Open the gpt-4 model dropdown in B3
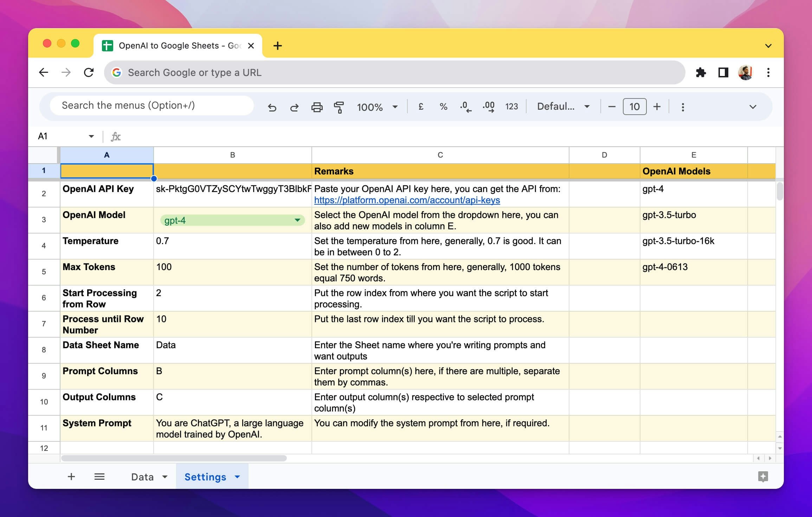The image size is (812, 517). [297, 220]
